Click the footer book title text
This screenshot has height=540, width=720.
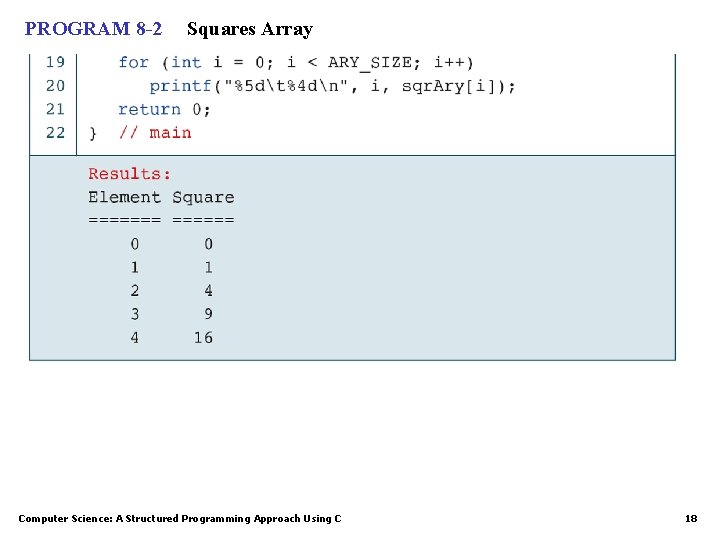point(180,519)
